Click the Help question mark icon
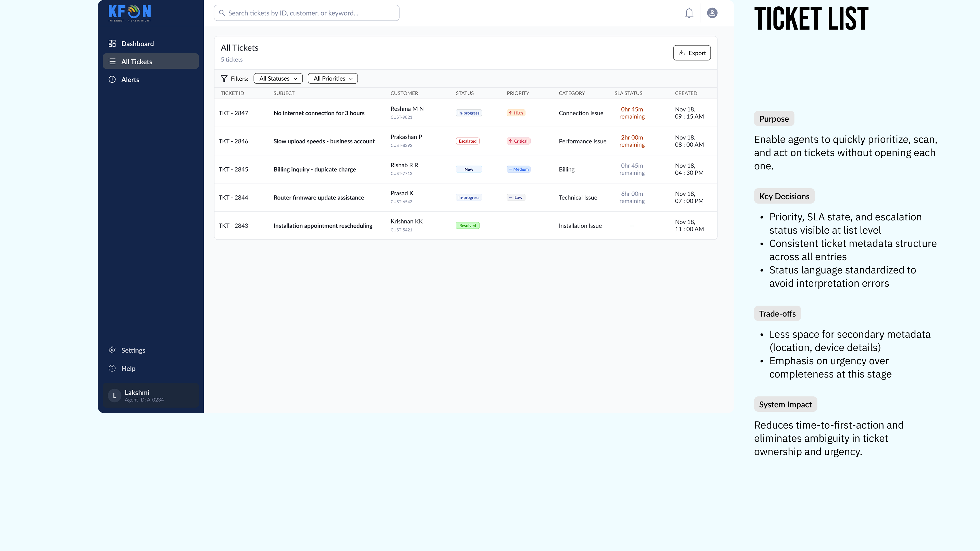 click(x=112, y=368)
